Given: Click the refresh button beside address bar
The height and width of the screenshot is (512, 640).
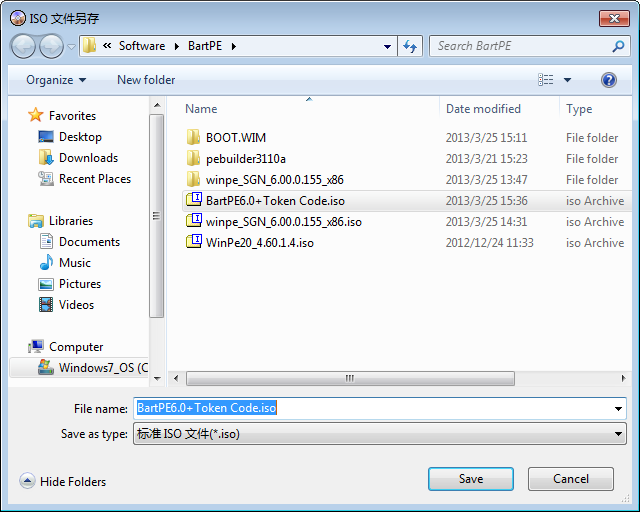Looking at the screenshot, I should [410, 46].
